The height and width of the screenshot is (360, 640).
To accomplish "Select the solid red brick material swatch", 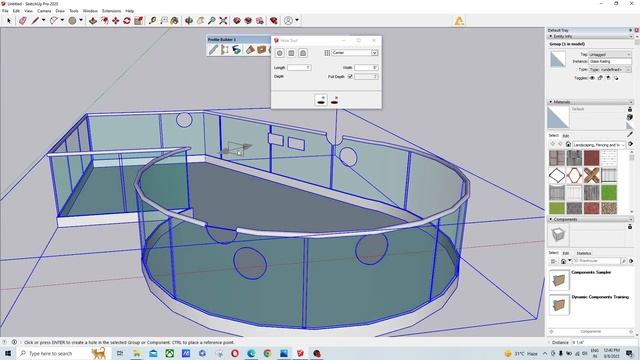I will click(591, 158).
